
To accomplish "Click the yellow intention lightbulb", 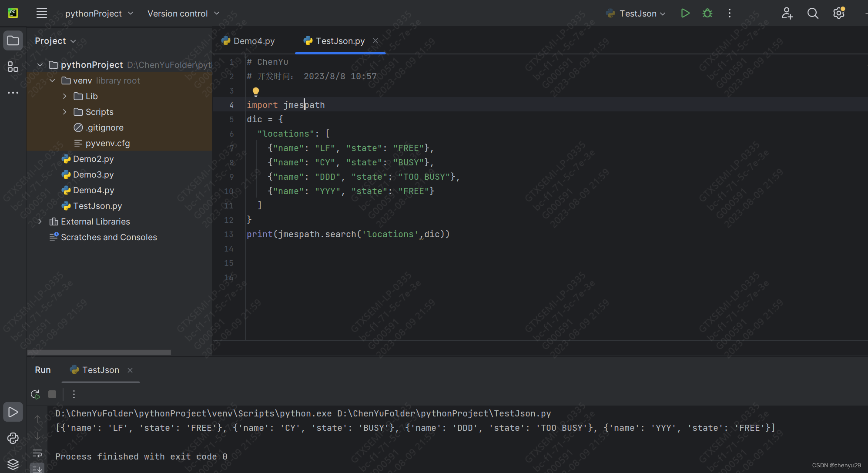I will click(x=256, y=91).
